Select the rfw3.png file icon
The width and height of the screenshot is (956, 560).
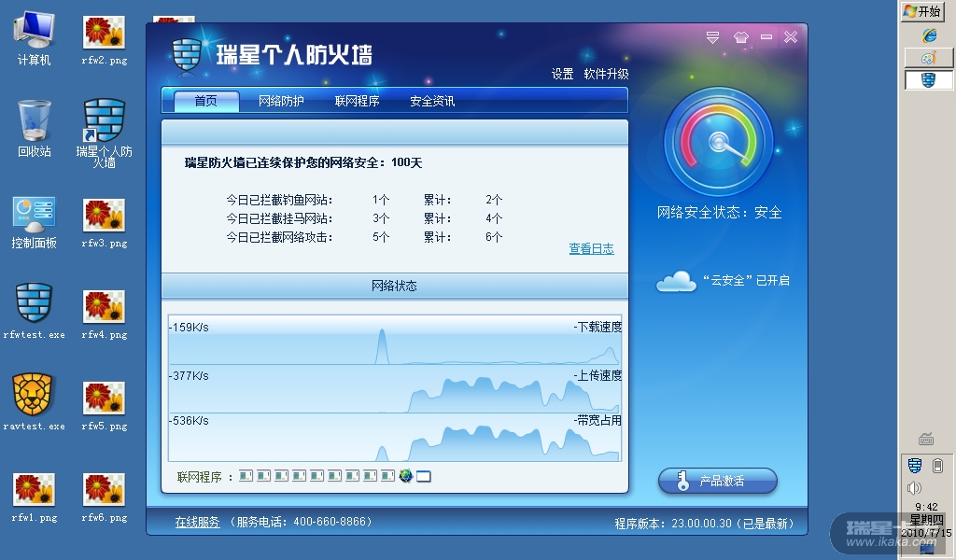105,222
